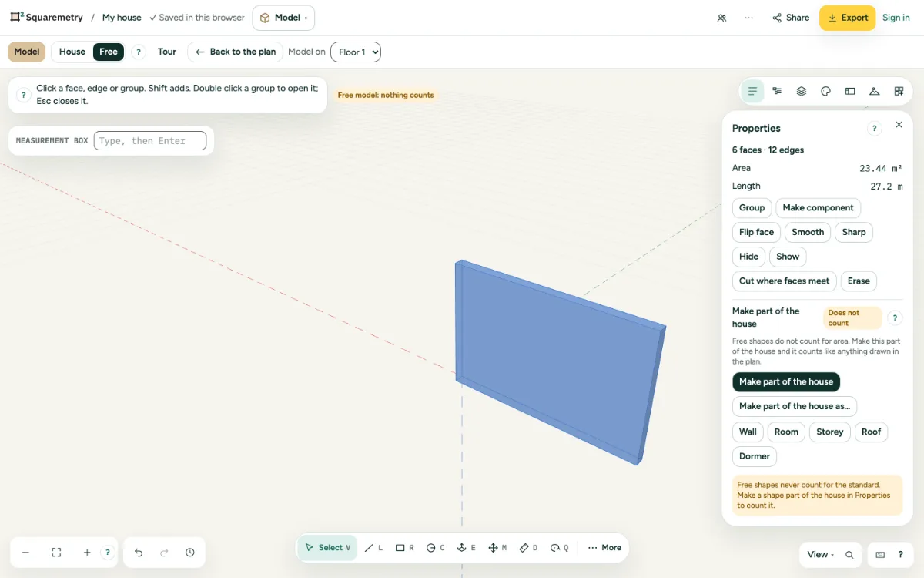Screen dimensions: 924x578
Task: Select the Circle tool (C)
Action: pos(435,548)
